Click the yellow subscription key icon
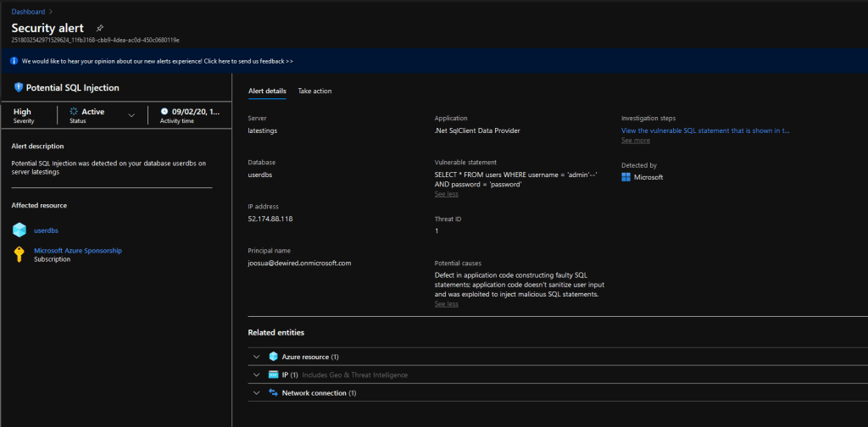Viewport: 868px width, 427px height. pyautogui.click(x=19, y=254)
